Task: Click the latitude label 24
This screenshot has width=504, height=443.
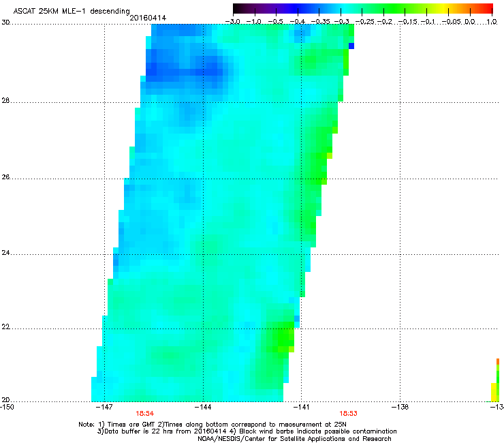Action: (5, 253)
